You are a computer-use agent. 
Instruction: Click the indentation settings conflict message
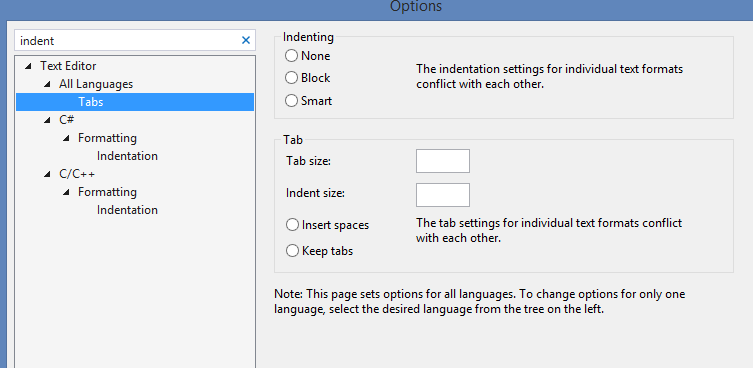(x=549, y=76)
